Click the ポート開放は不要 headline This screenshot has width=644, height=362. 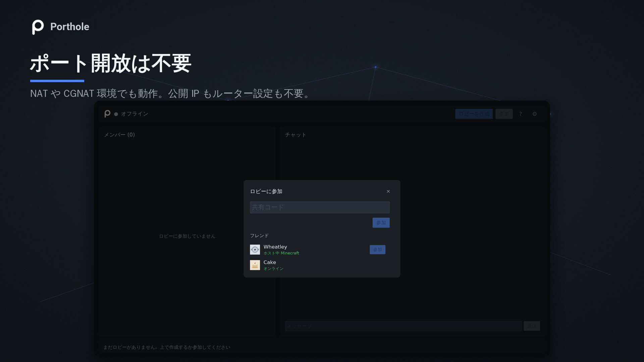click(x=111, y=64)
